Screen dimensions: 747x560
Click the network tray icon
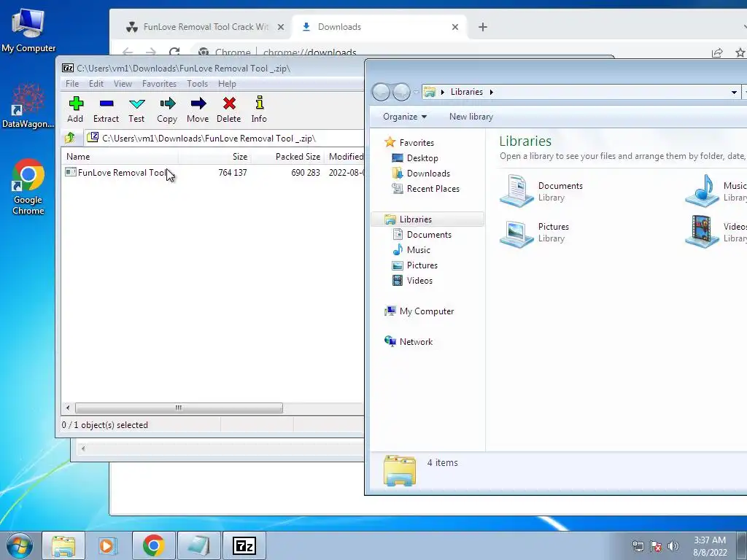coord(638,546)
